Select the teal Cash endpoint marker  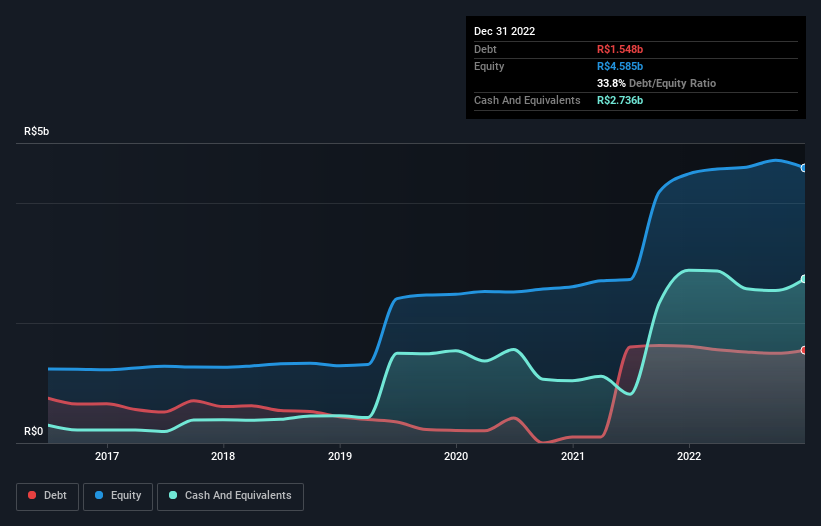804,279
